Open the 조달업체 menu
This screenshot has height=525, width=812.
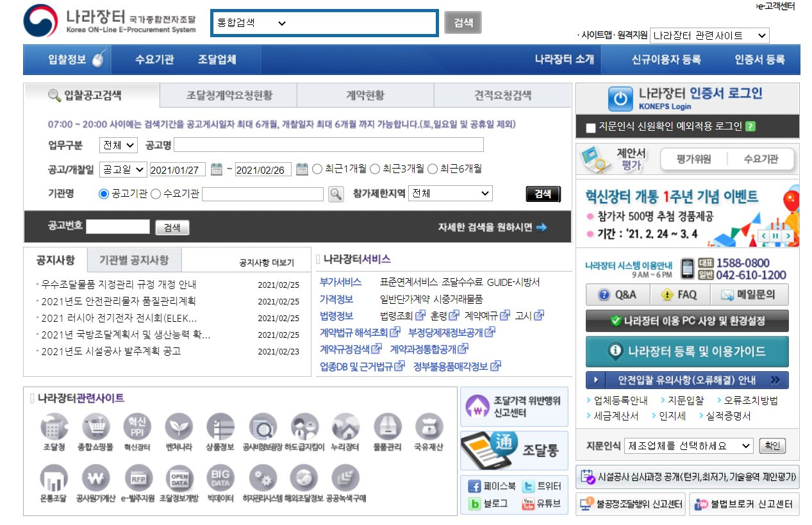(217, 60)
